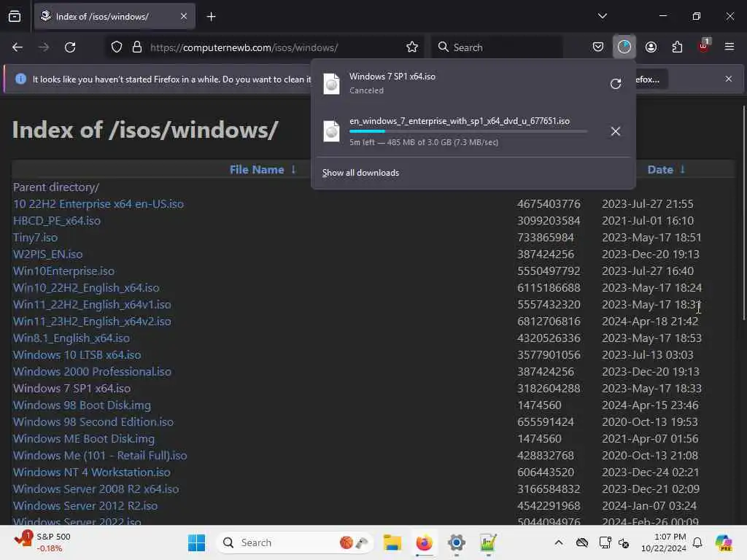Download Windows 98 Boot Disk.img
This screenshot has height=560, width=747.
coord(82,405)
